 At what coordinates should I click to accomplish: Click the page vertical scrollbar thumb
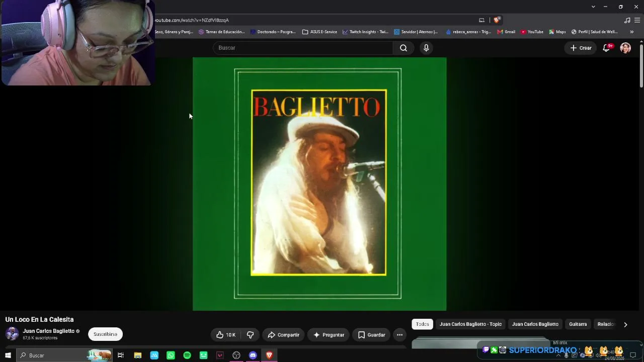pos(641,66)
